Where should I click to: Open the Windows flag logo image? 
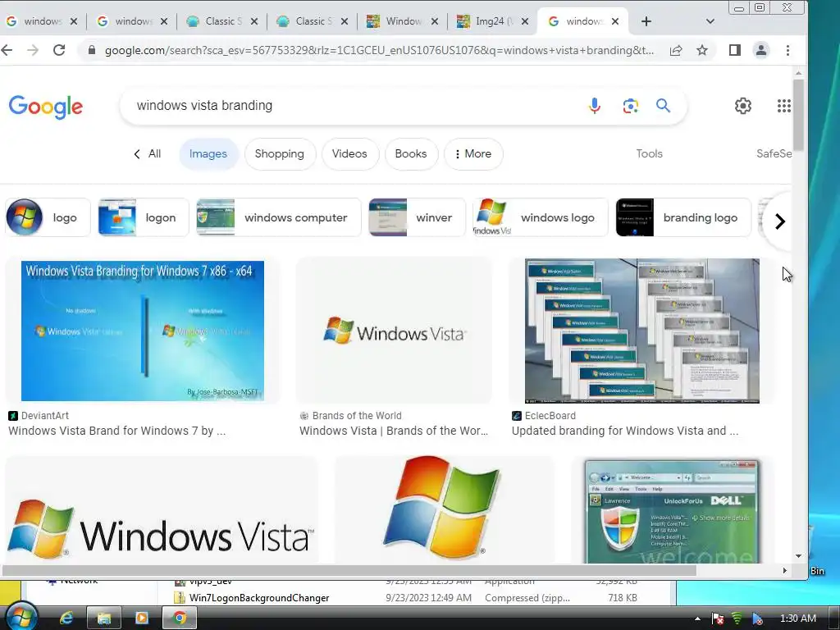pos(444,509)
